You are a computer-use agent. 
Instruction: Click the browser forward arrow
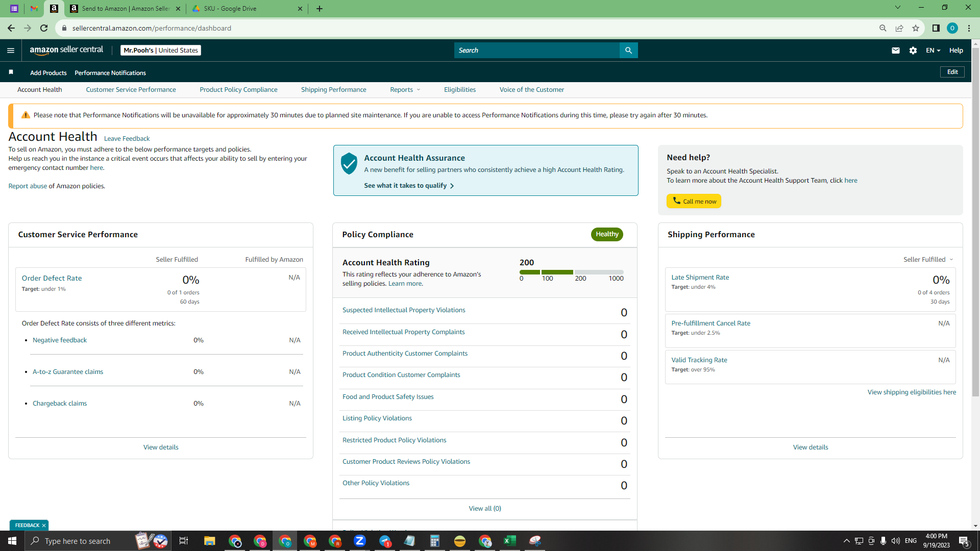(28, 28)
